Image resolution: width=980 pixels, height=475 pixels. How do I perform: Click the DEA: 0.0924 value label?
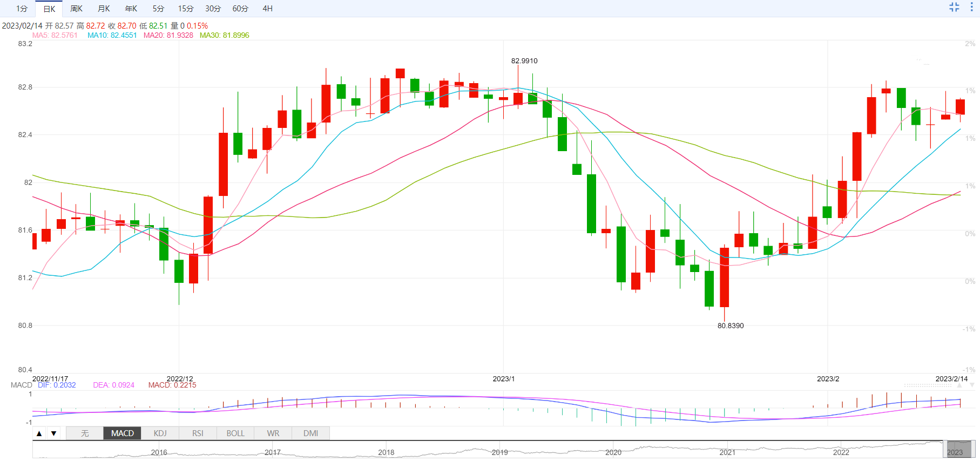click(113, 385)
